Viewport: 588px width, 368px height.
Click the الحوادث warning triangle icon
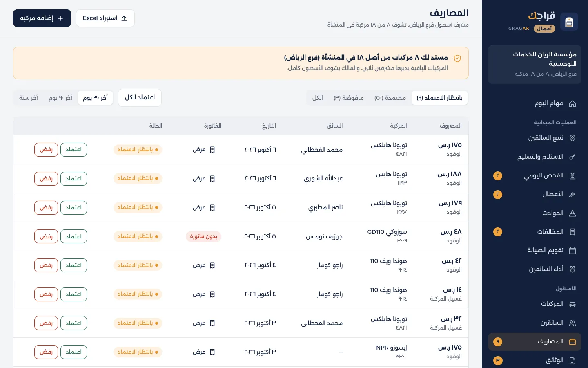pyautogui.click(x=572, y=213)
